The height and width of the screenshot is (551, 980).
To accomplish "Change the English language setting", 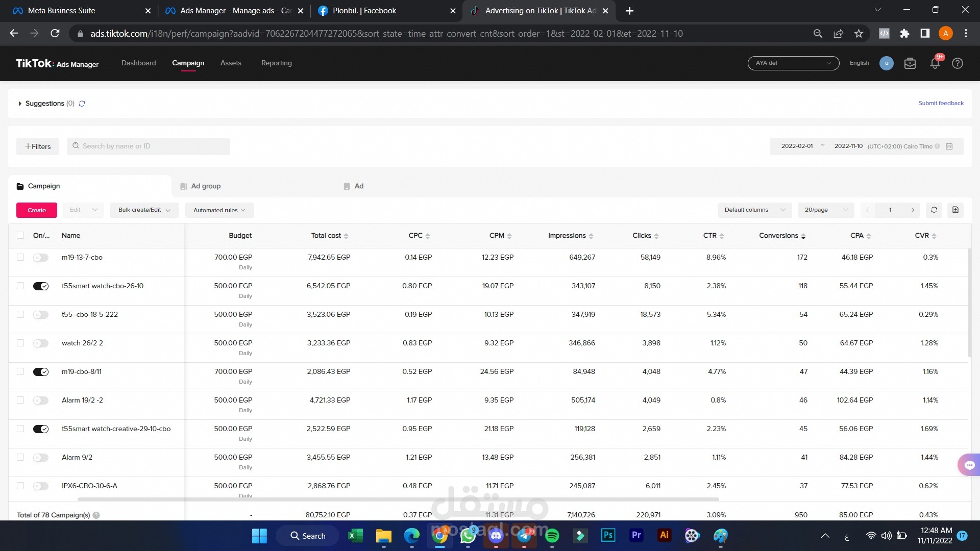I will (860, 63).
